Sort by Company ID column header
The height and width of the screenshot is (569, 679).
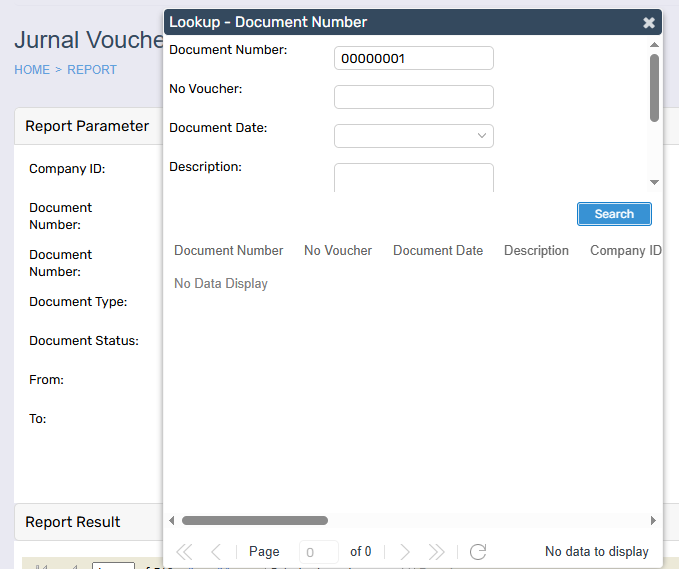(626, 250)
